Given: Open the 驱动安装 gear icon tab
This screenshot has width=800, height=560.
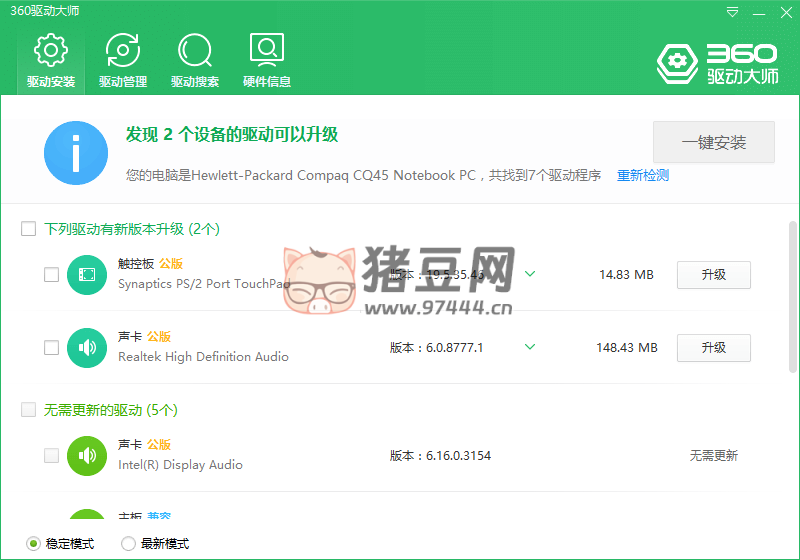Looking at the screenshot, I should 51,50.
